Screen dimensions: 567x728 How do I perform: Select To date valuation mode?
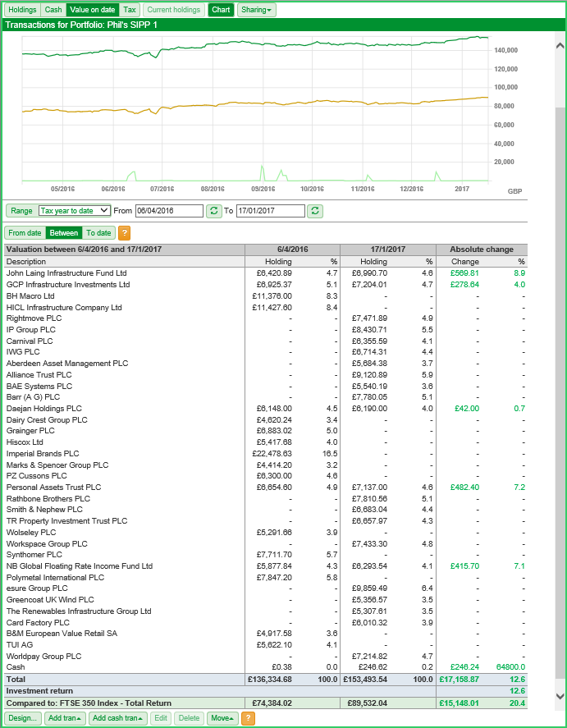(98, 233)
